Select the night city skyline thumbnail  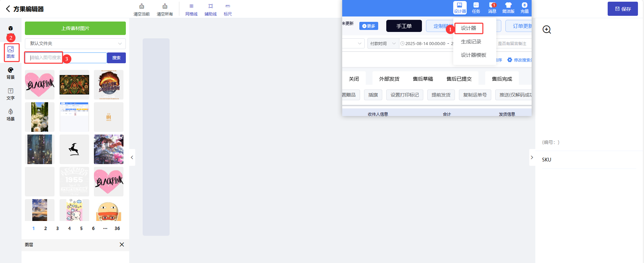(x=40, y=149)
